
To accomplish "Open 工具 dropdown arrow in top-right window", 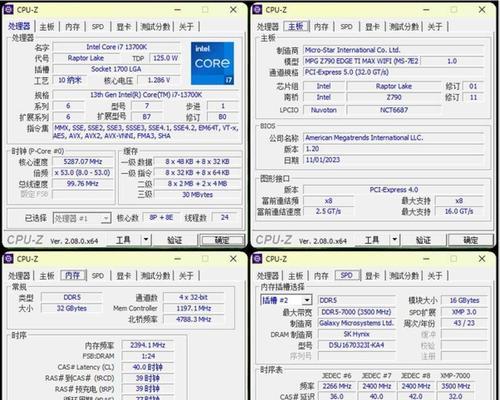I will (394, 239).
